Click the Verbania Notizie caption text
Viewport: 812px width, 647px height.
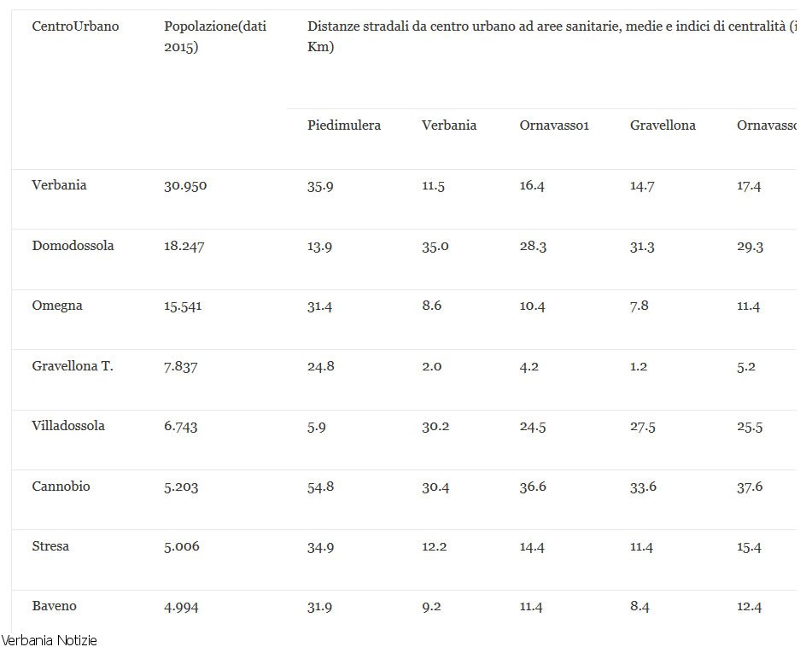50,640
